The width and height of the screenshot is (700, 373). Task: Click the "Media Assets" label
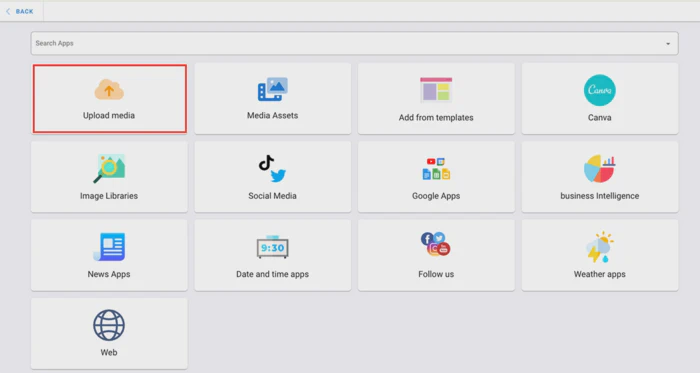(272, 116)
